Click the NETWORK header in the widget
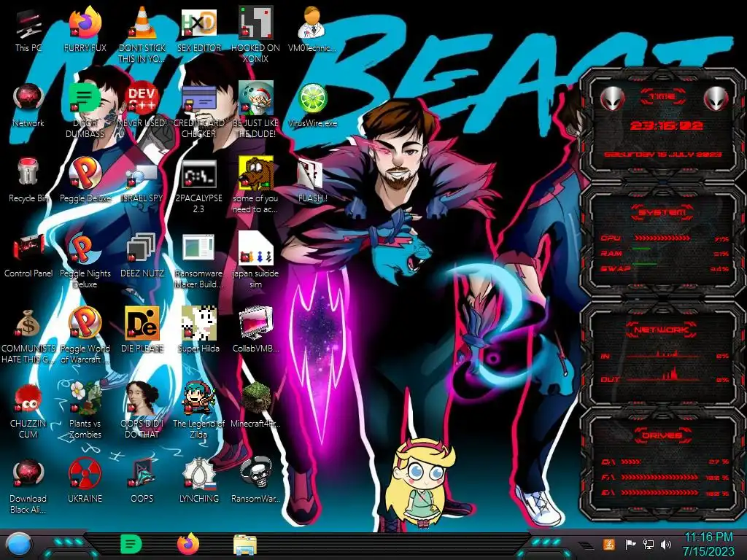This screenshot has width=747, height=560. pyautogui.click(x=661, y=330)
